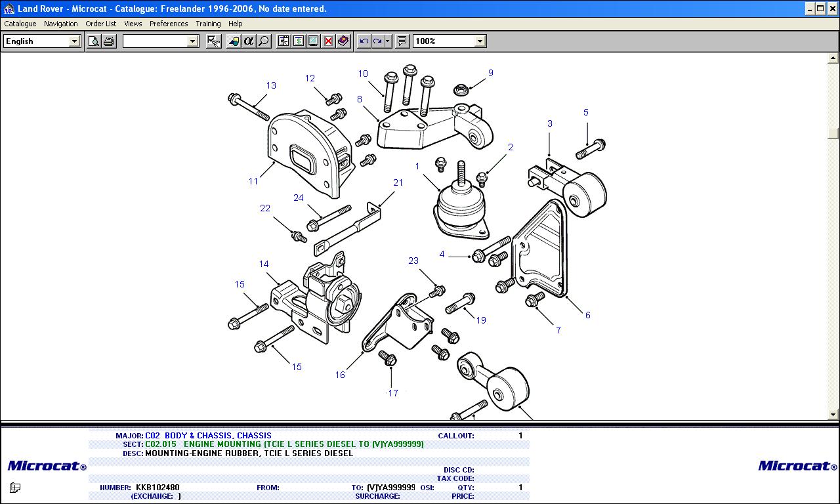Select callout number 14 in diagram
The width and height of the screenshot is (840, 504).
coord(264,264)
